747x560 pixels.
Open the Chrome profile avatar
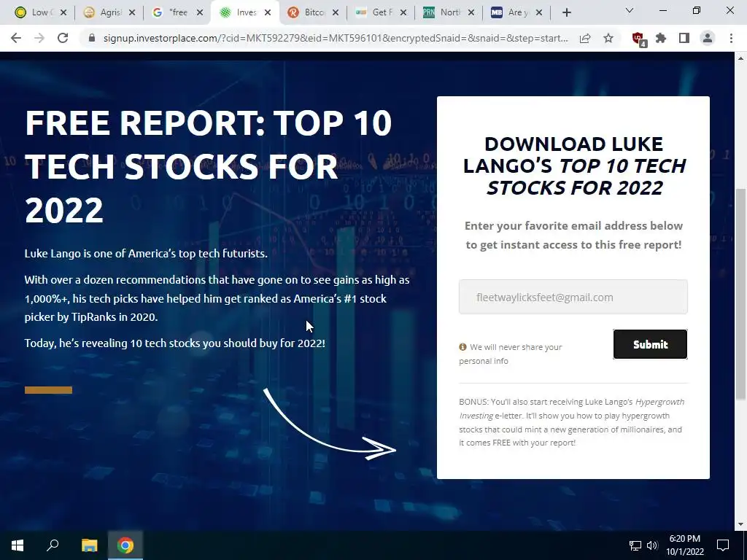708,38
